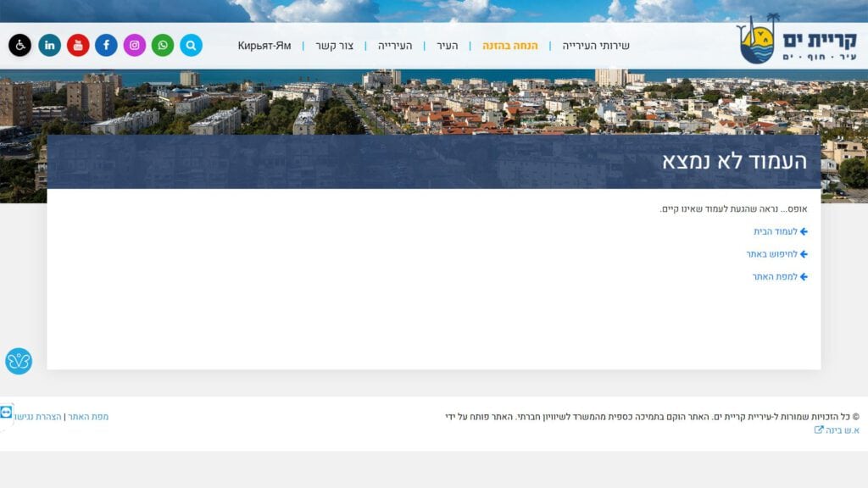Open למפת האתר link in page body
The height and width of the screenshot is (488, 868).
(775, 277)
